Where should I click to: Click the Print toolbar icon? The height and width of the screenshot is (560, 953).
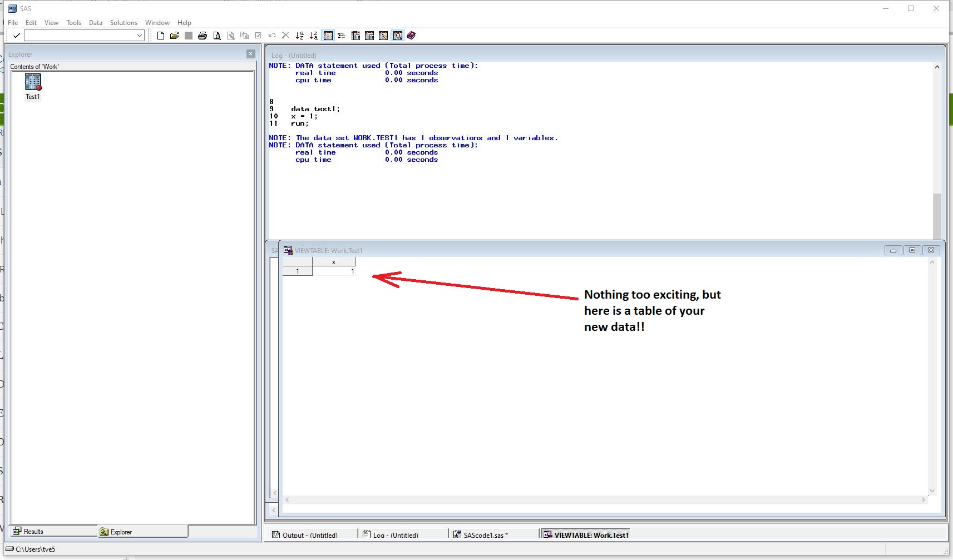[203, 36]
